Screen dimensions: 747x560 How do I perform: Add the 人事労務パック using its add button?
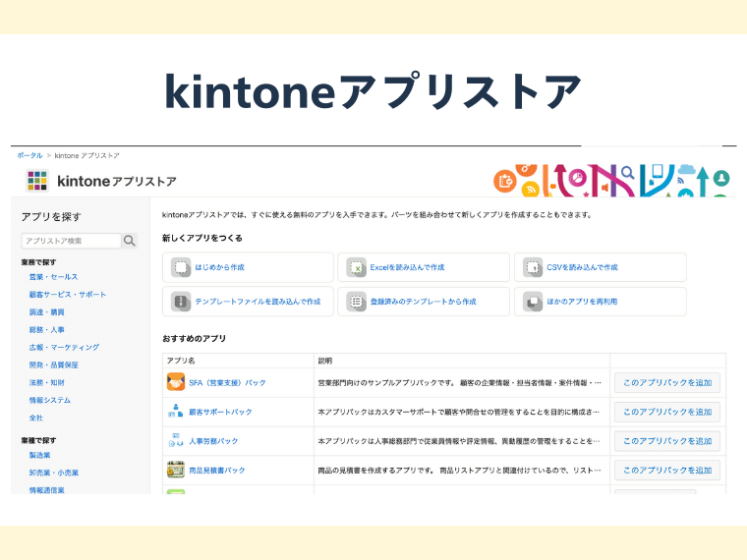(666, 441)
